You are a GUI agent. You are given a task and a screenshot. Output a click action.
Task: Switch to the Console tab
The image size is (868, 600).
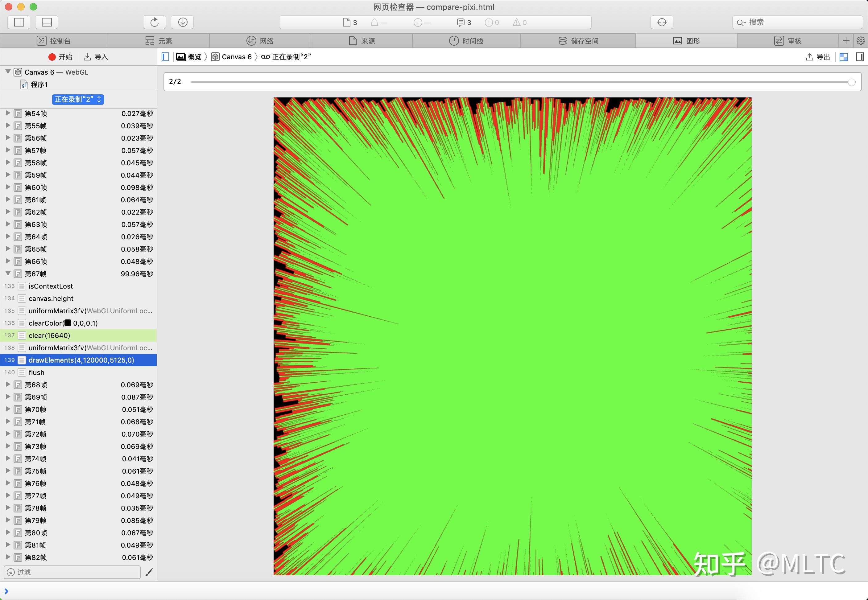pyautogui.click(x=54, y=41)
